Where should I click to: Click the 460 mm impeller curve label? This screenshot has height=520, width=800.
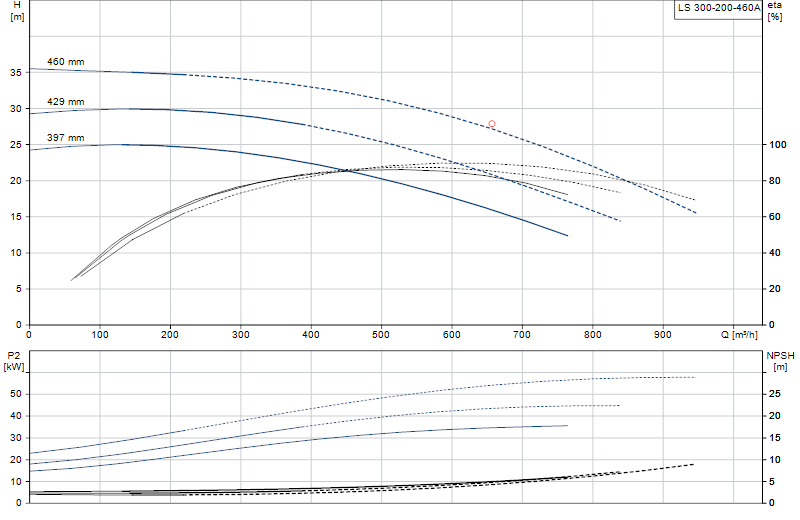[x=66, y=62]
